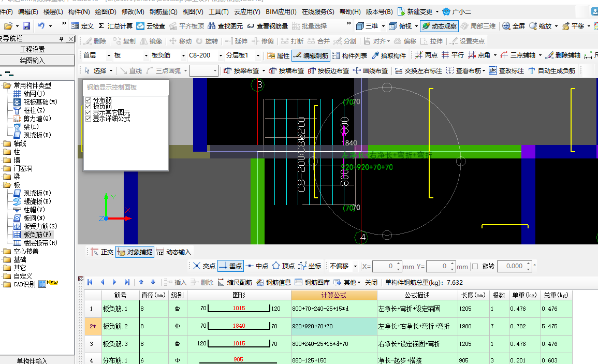Go to first record arrow in rebar panel

click(x=90, y=282)
